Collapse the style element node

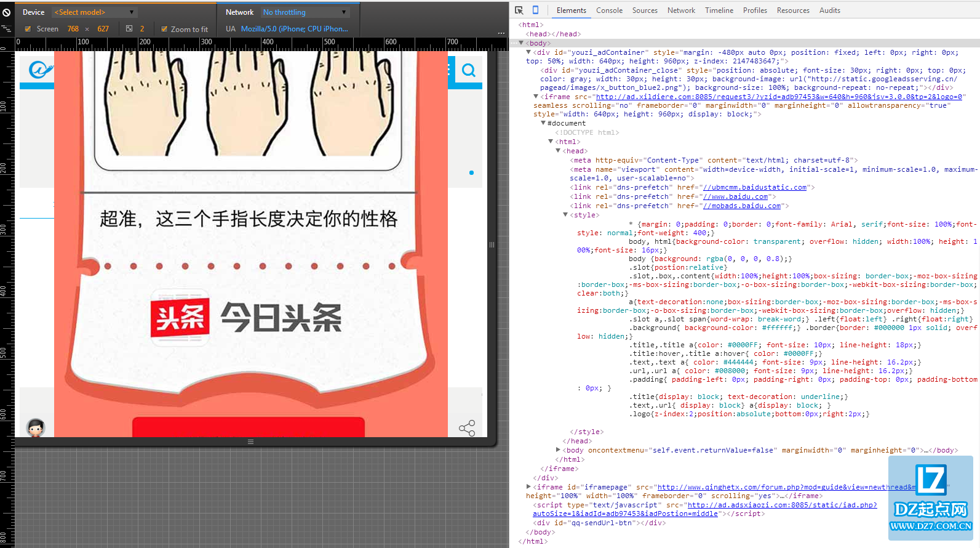click(565, 215)
